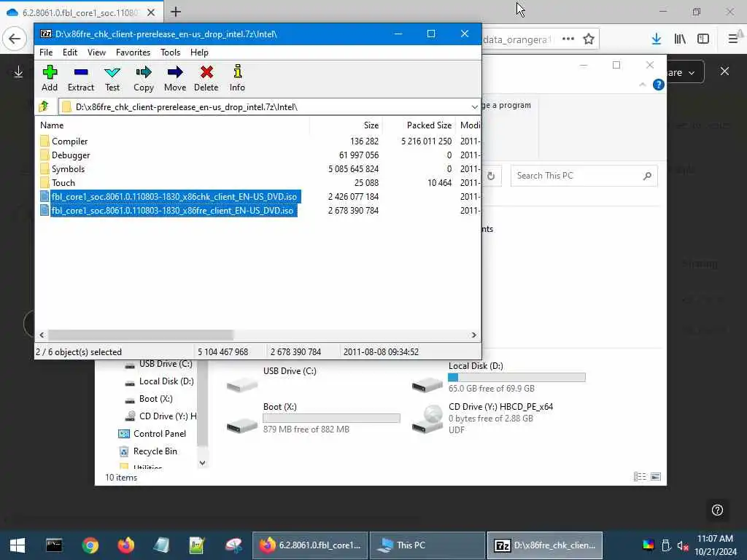Viewport: 747px width, 560px height.
Task: Choose the Move tool in 7-Zip
Action: click(x=175, y=78)
